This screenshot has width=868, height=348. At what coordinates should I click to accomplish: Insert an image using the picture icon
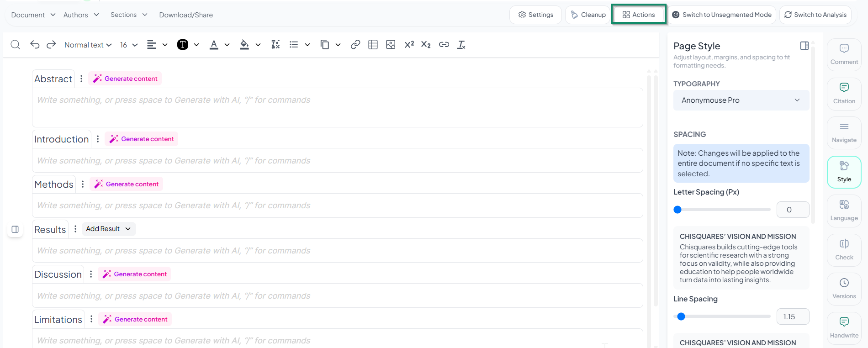coord(391,44)
